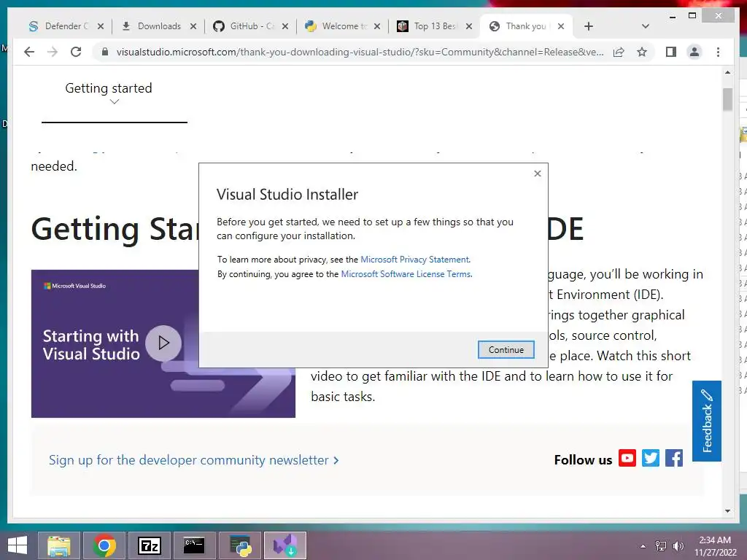Open the Microsoft Privacy Statement link

point(415,260)
